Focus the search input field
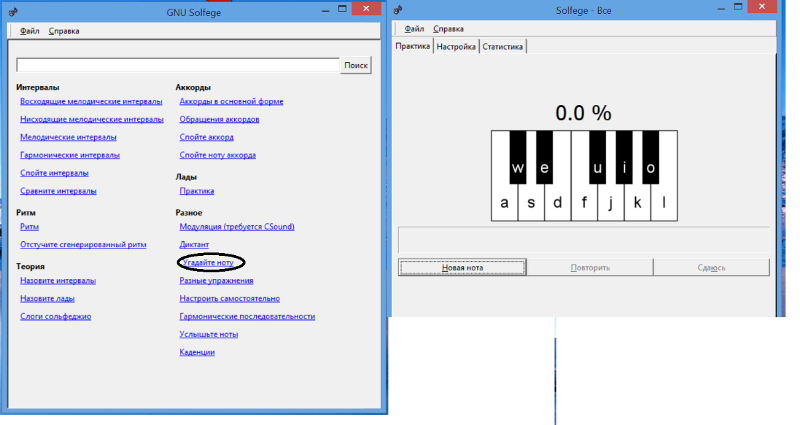This screenshot has width=800, height=425. coord(178,65)
